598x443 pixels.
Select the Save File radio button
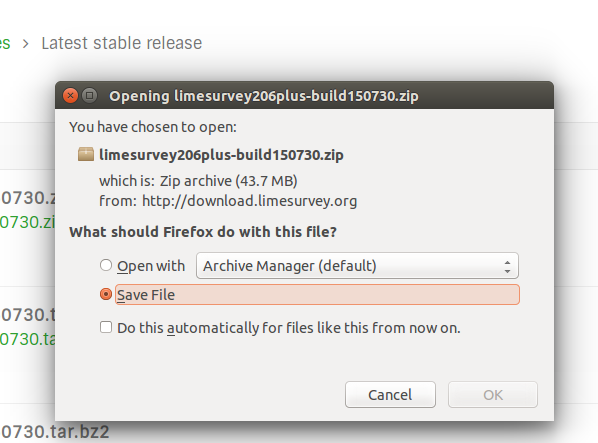tap(106, 294)
